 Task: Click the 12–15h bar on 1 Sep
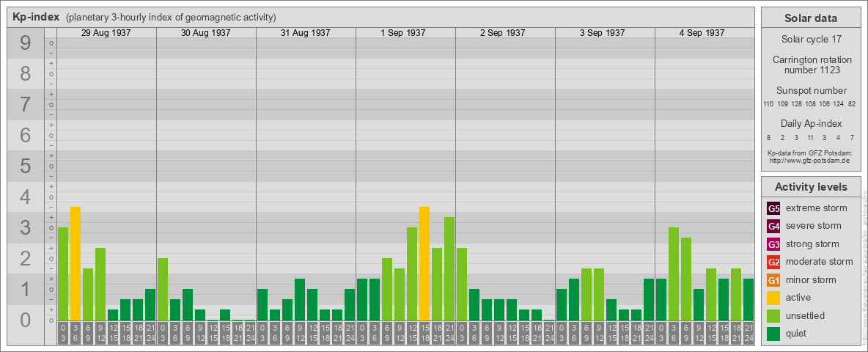412,274
